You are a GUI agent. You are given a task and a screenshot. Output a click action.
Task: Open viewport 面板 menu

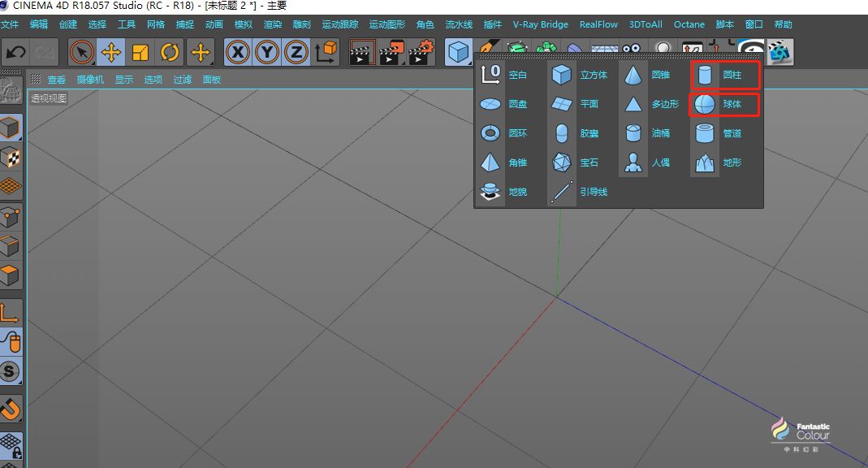tap(211, 80)
